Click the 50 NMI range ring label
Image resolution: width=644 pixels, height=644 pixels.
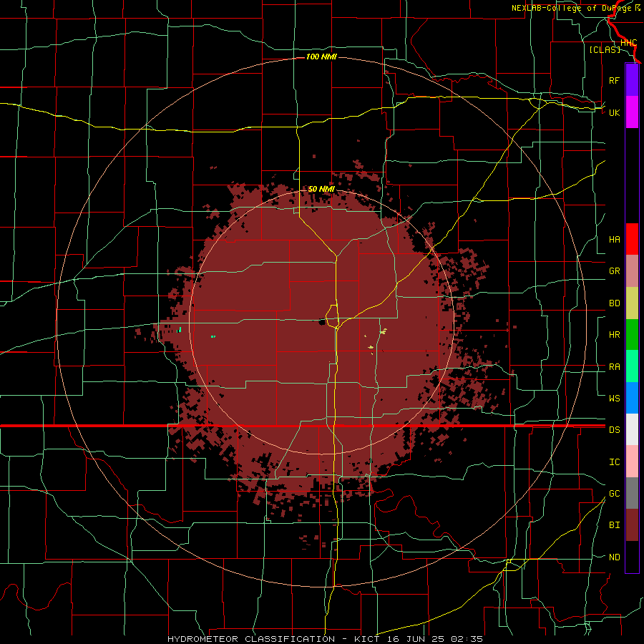tap(321, 189)
